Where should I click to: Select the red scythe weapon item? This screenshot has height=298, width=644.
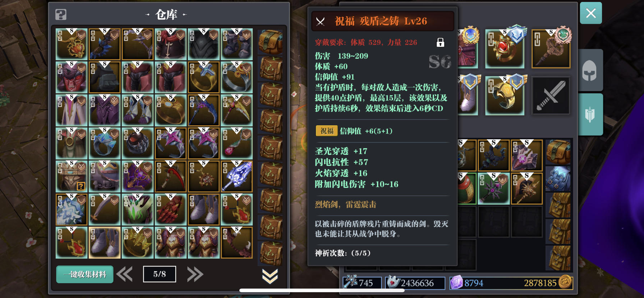[171, 176]
